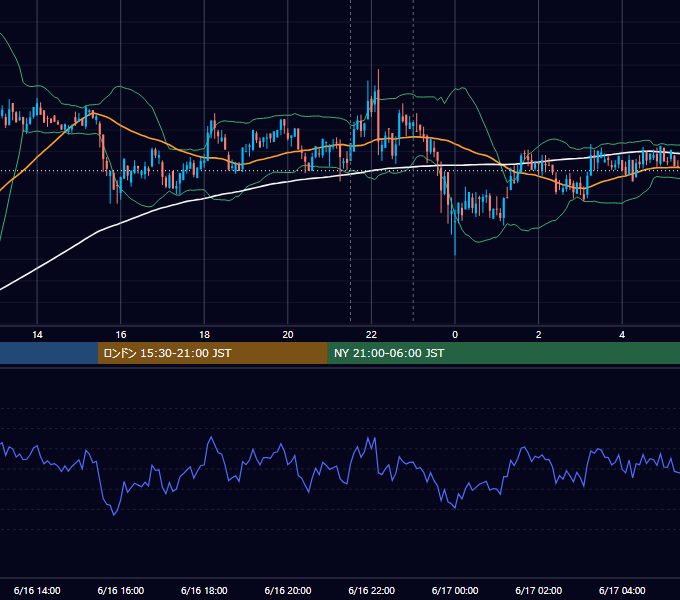This screenshot has height=600, width=680.
Task: Click the 6/16 20:00 date label
Action: (288, 590)
